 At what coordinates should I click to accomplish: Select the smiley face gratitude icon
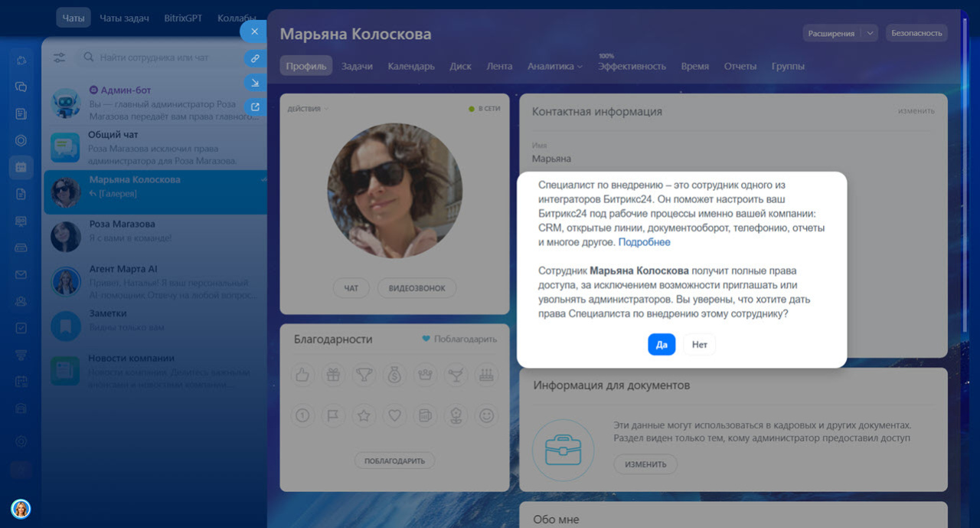click(x=485, y=415)
